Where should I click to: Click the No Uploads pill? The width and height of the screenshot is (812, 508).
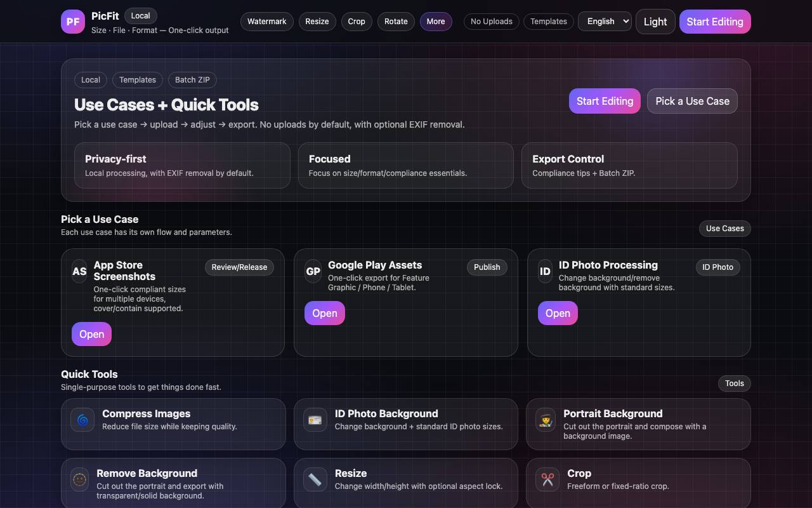(x=492, y=22)
